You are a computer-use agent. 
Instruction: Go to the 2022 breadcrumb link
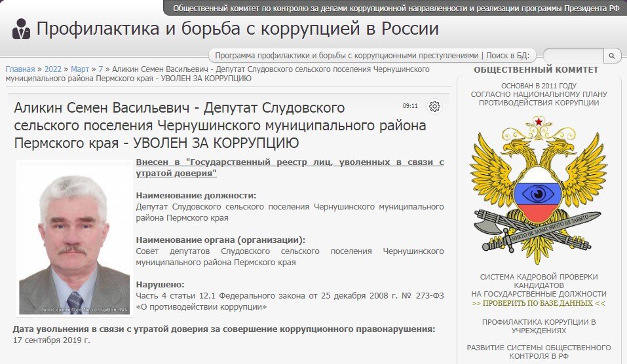[53, 69]
